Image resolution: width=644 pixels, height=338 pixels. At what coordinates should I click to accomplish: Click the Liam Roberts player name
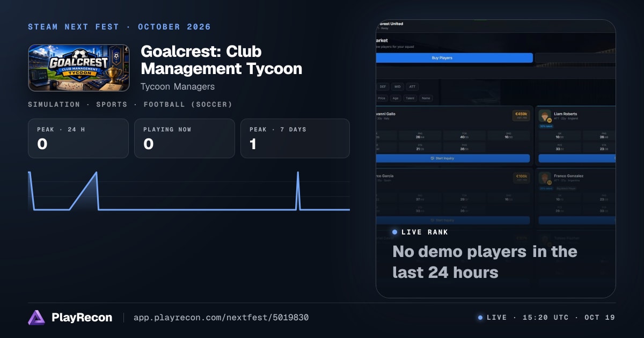pos(567,114)
